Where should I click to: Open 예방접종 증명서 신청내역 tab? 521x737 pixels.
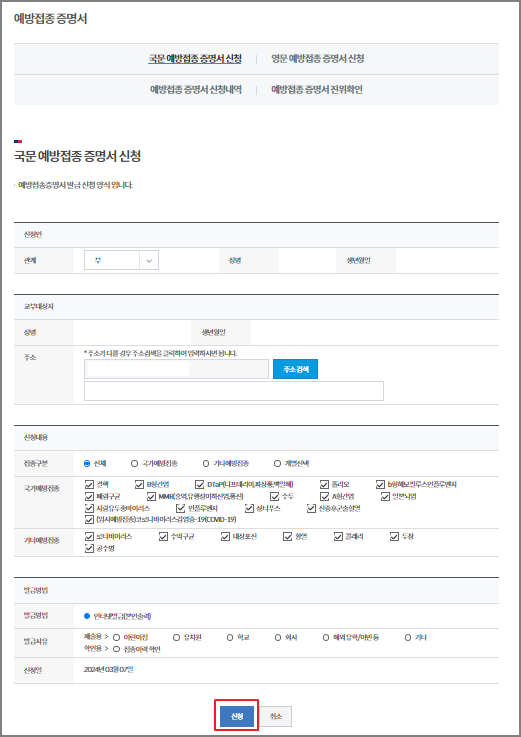[196, 89]
